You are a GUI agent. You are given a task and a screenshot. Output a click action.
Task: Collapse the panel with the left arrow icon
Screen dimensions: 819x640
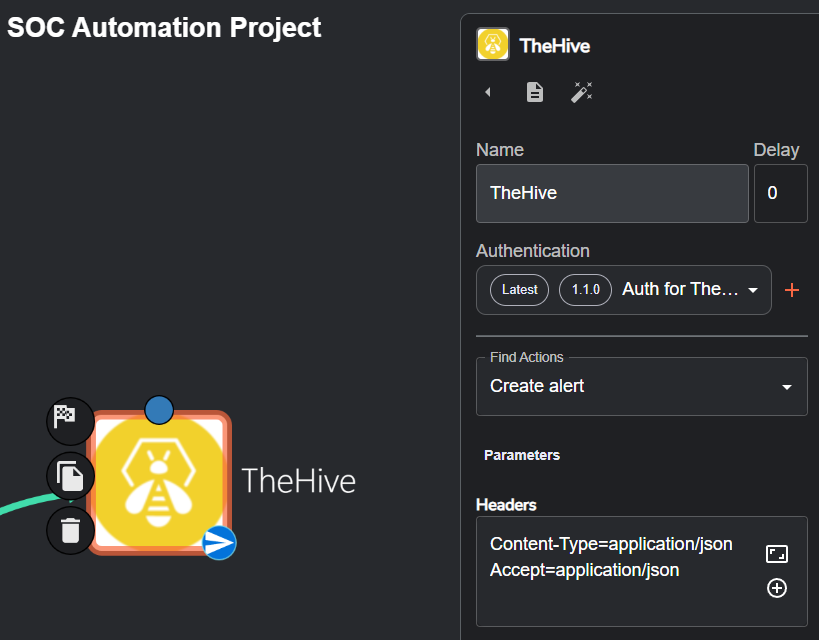(x=488, y=92)
